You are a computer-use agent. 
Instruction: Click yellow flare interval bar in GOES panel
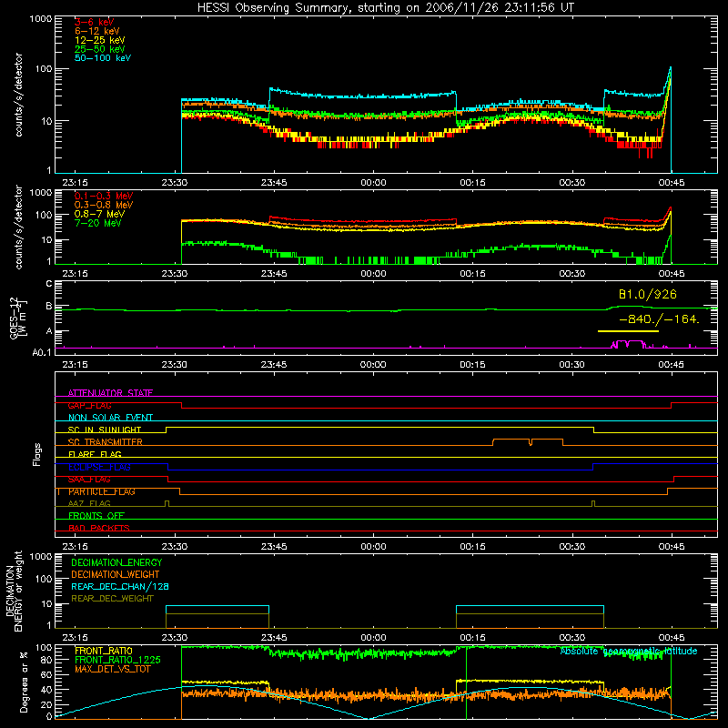(x=628, y=331)
